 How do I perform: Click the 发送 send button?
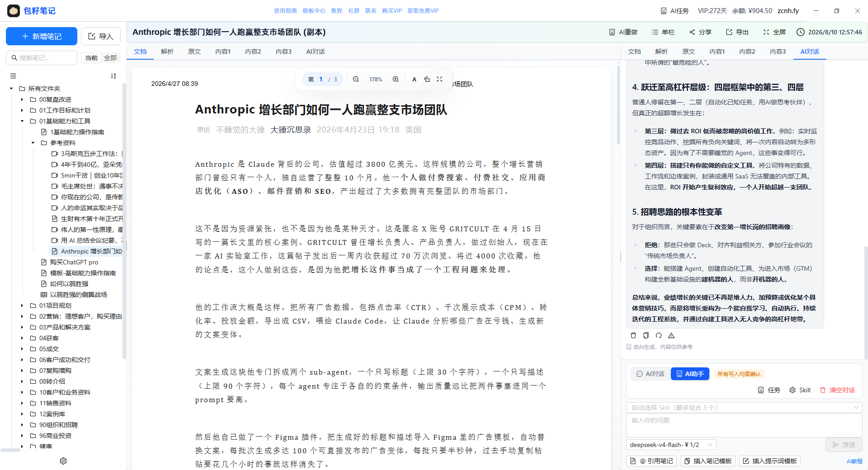click(x=844, y=445)
